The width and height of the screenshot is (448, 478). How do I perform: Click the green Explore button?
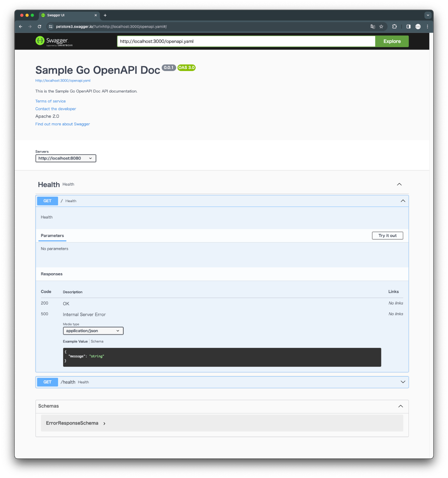pos(392,41)
